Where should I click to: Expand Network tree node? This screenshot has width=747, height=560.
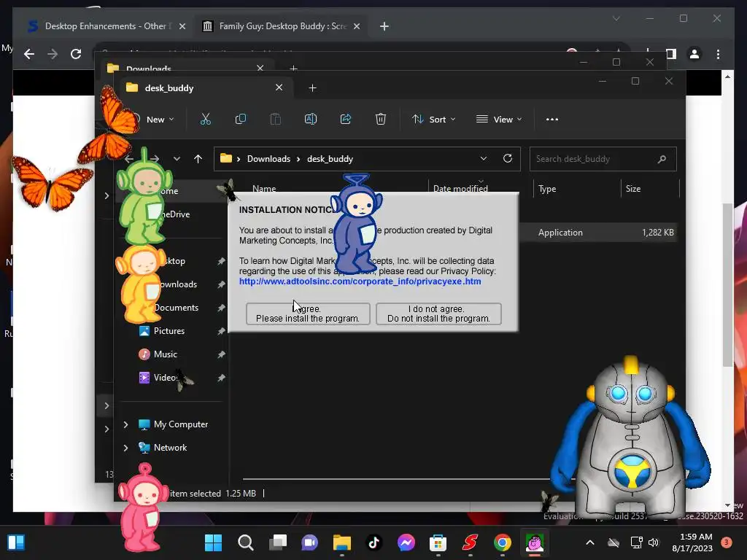point(125,448)
